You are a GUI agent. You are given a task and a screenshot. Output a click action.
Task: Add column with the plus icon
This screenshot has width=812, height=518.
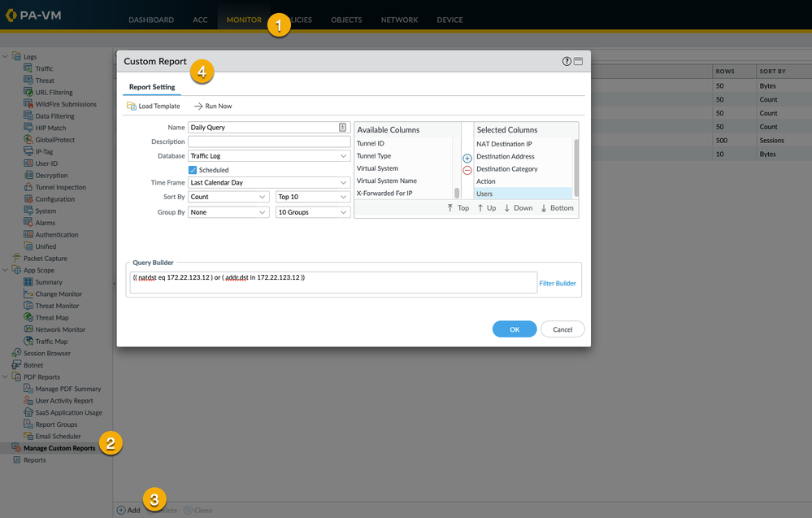pos(467,159)
